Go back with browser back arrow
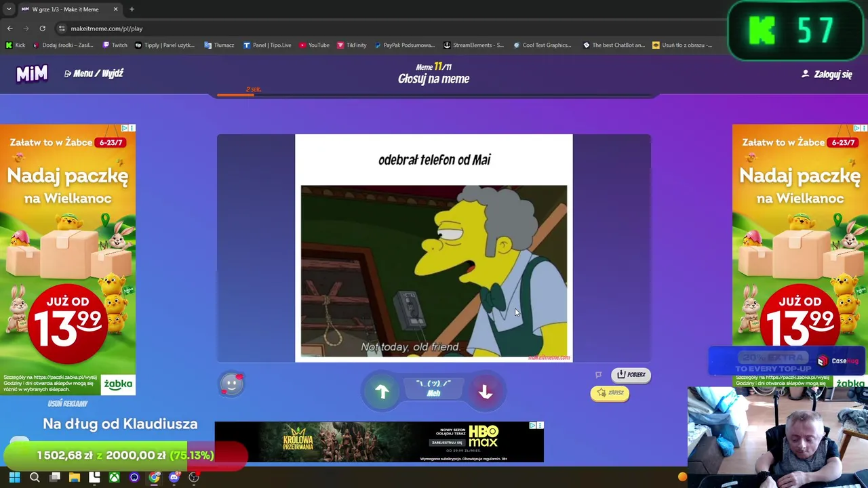 (9, 28)
